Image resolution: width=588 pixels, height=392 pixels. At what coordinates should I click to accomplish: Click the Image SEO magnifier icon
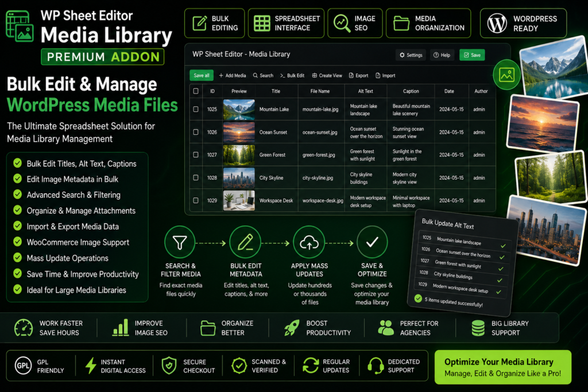point(342,23)
